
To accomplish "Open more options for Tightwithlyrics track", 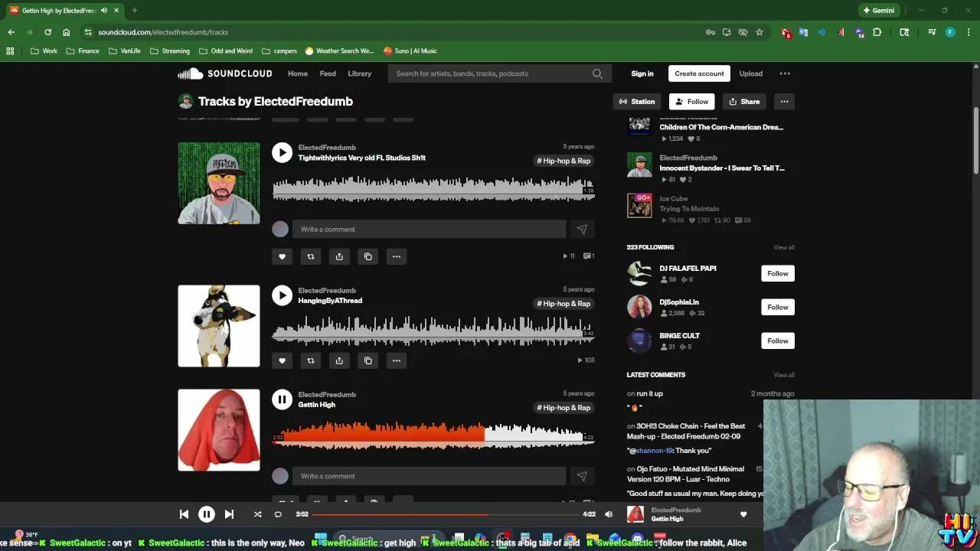I will (397, 256).
